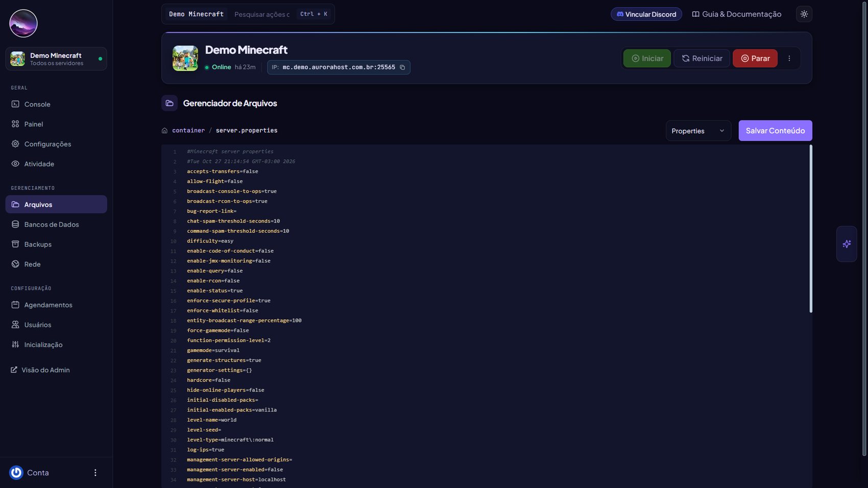The height and width of the screenshot is (488, 868).
Task: Click the user avatar at the sidebar top
Action: point(23,23)
